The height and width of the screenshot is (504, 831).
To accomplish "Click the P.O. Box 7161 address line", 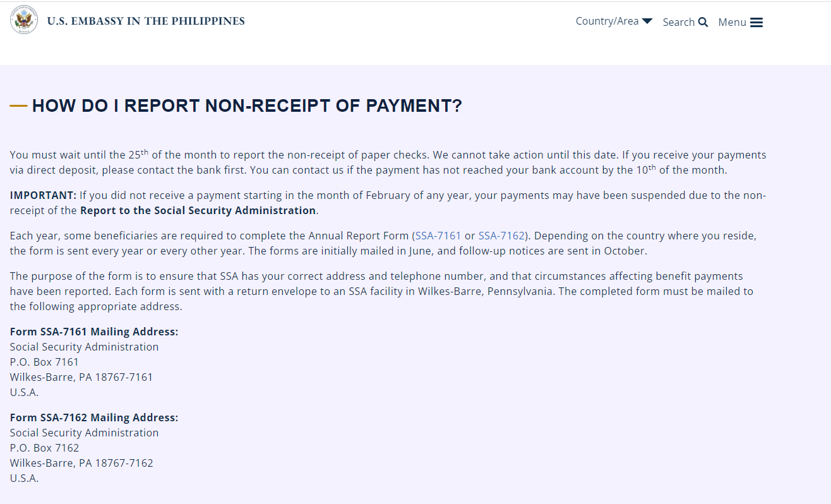I will click(44, 362).
